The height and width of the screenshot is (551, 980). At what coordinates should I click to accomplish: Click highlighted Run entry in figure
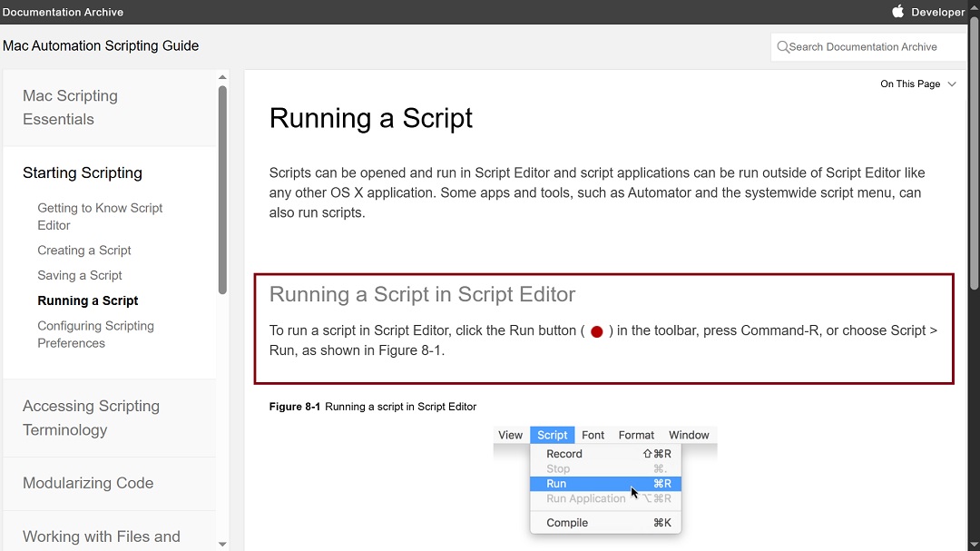point(605,484)
